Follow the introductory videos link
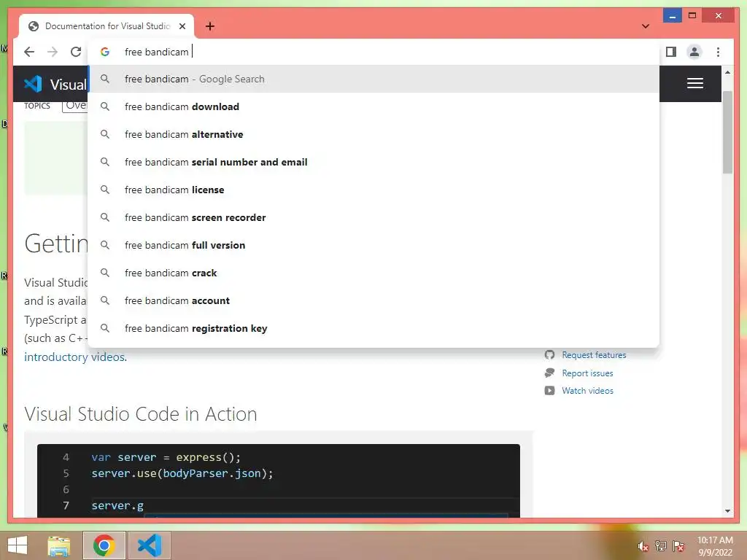747x560 pixels. tap(75, 357)
